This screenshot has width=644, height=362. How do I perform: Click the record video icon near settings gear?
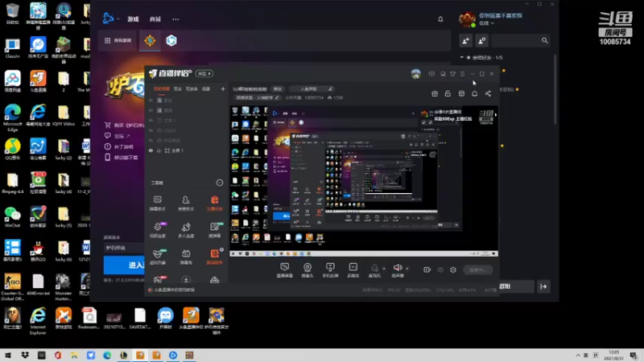tap(427, 269)
